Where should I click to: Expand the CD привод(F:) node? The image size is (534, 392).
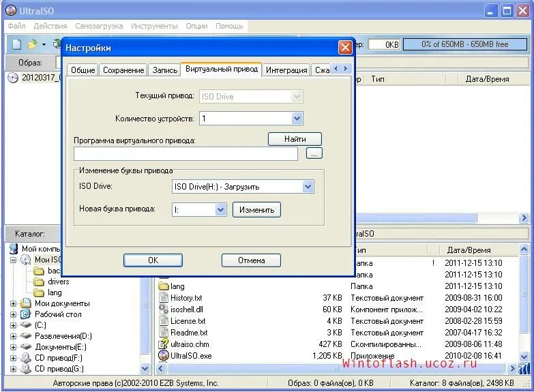click(x=13, y=358)
